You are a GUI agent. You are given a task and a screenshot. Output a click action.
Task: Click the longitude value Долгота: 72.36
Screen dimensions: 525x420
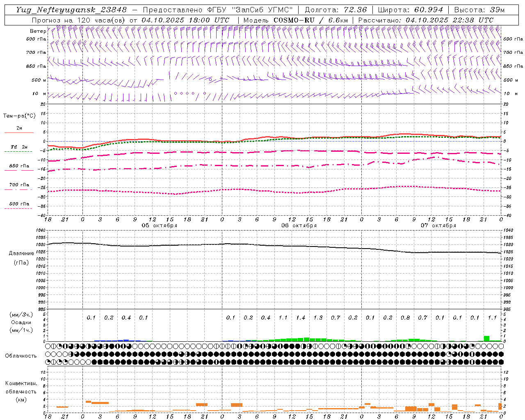336,10
